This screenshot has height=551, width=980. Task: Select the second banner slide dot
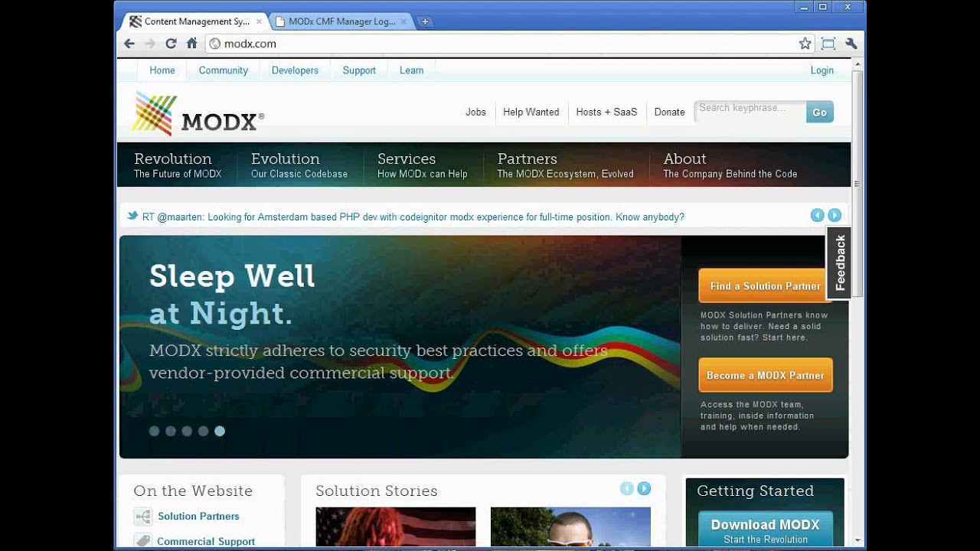tap(170, 431)
